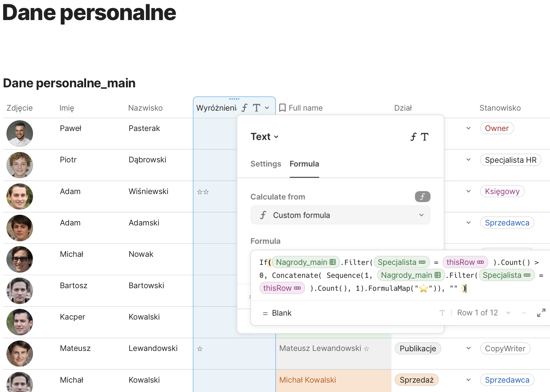Switch to the Settings tab
550x392 pixels.
tap(266, 164)
